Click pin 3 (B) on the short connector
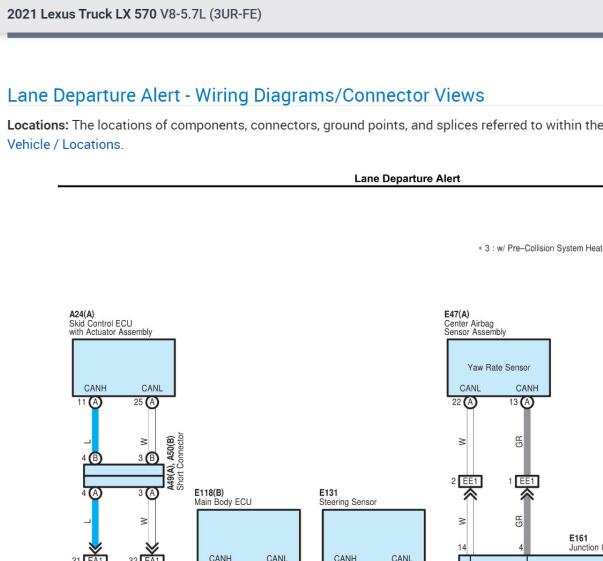Screen dimensions: 603x561 152,458
